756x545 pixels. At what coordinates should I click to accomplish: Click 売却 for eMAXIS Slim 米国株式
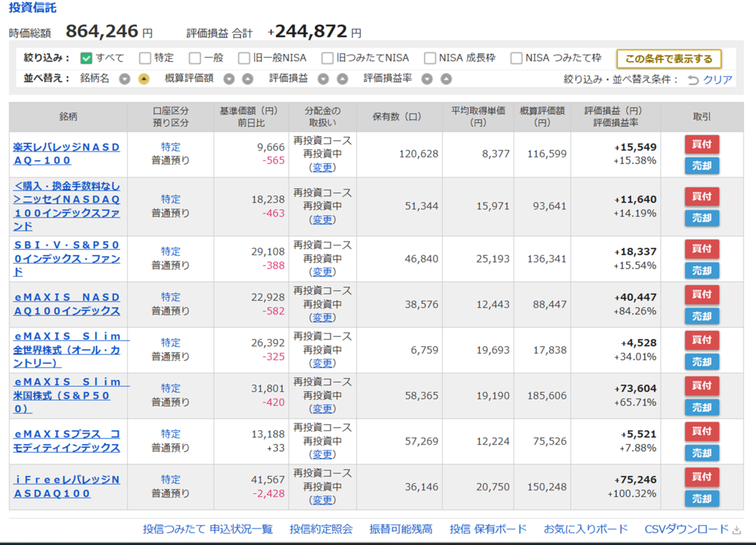click(702, 407)
